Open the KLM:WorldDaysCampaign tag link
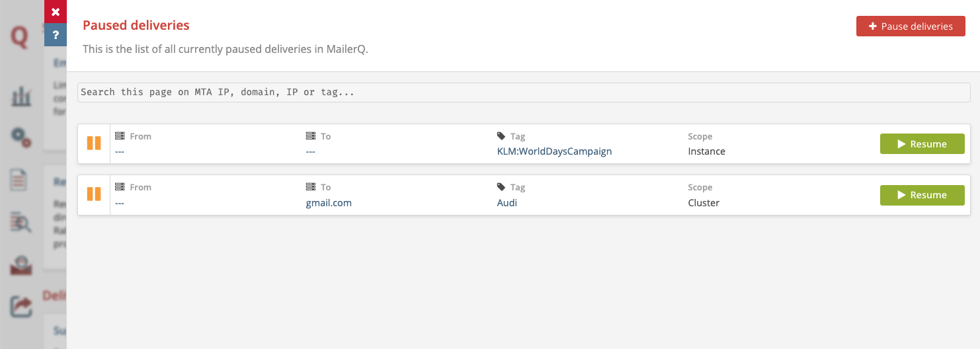The height and width of the screenshot is (349, 980). (554, 151)
